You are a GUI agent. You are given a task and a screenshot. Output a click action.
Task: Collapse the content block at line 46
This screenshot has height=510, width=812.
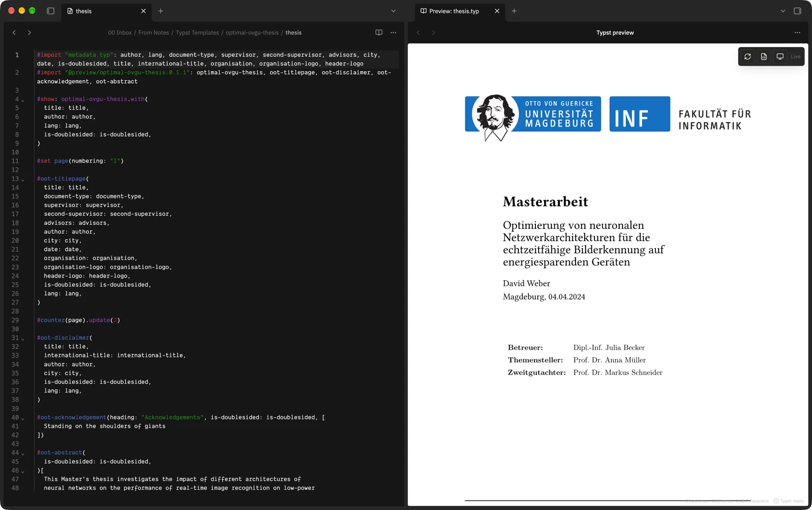23,471
